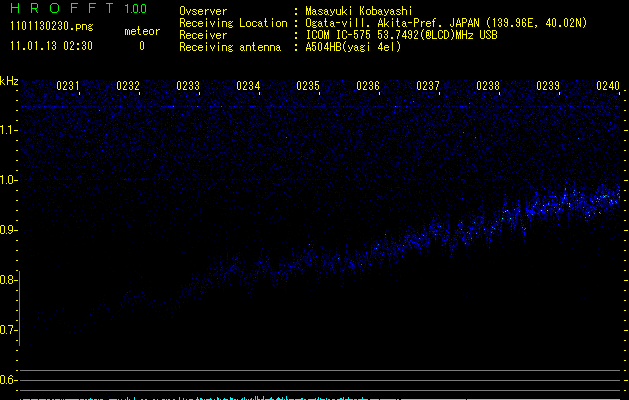Click the 0237 time marker

pyautogui.click(x=428, y=87)
